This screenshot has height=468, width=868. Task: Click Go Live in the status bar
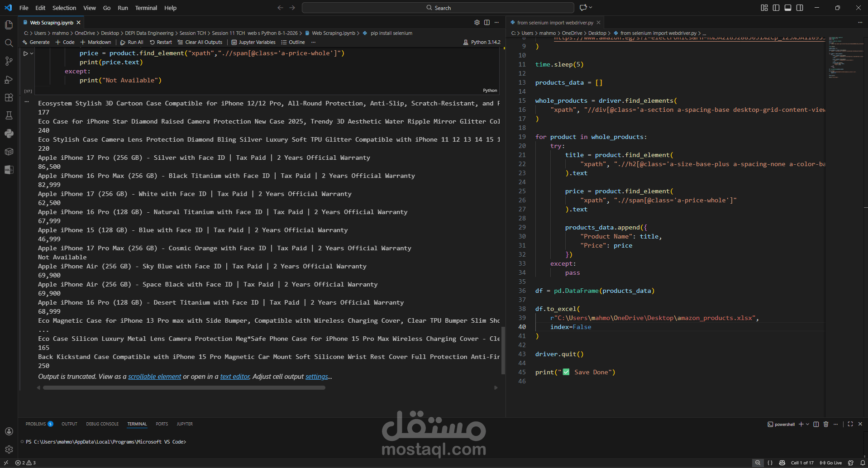[831, 463]
